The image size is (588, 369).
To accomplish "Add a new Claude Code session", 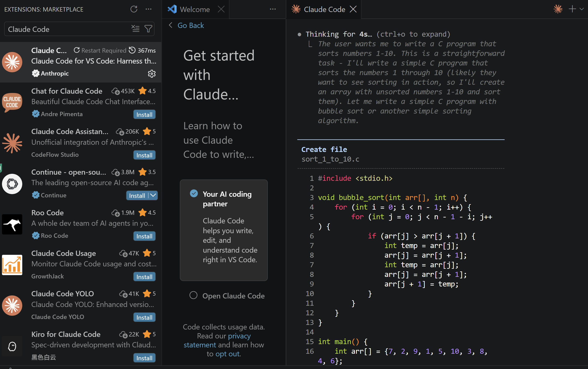I will coord(572,9).
